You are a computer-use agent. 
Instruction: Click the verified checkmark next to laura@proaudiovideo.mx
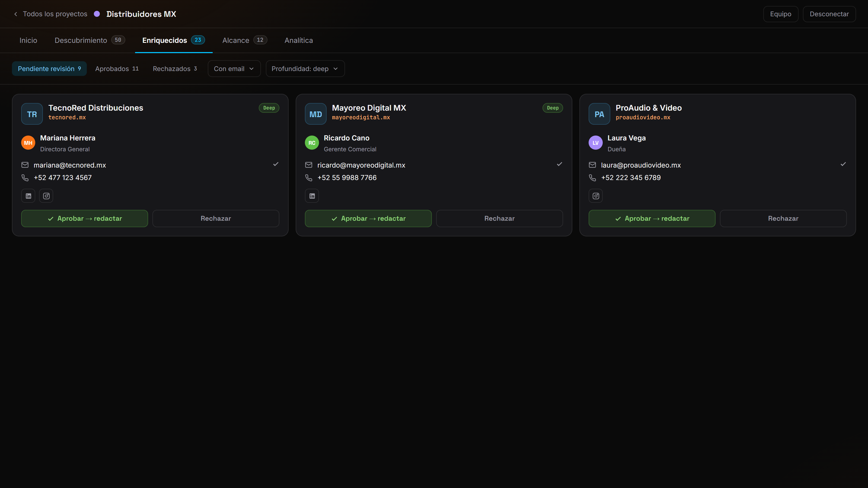[843, 164]
